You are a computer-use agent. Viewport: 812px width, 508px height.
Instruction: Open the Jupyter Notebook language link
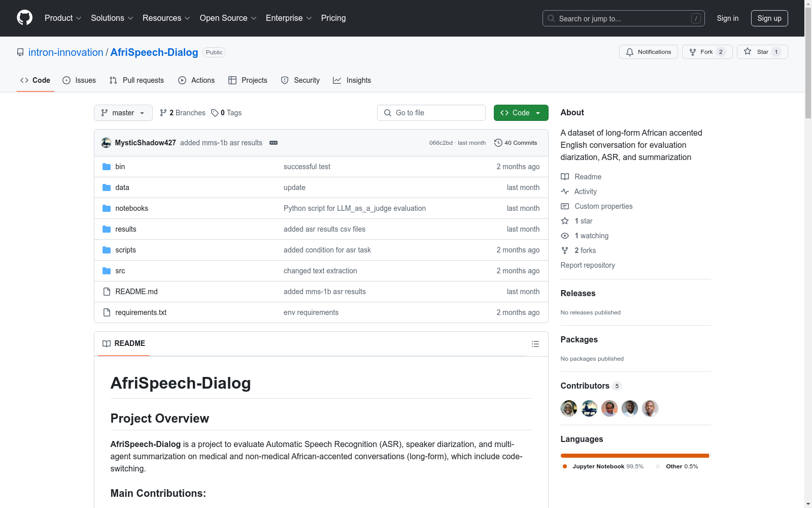(x=603, y=466)
